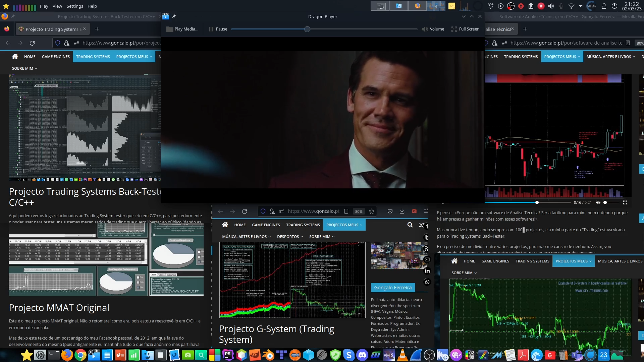The width and height of the screenshot is (644, 362).
Task: Click email share icon in middle window
Action: coord(427,259)
